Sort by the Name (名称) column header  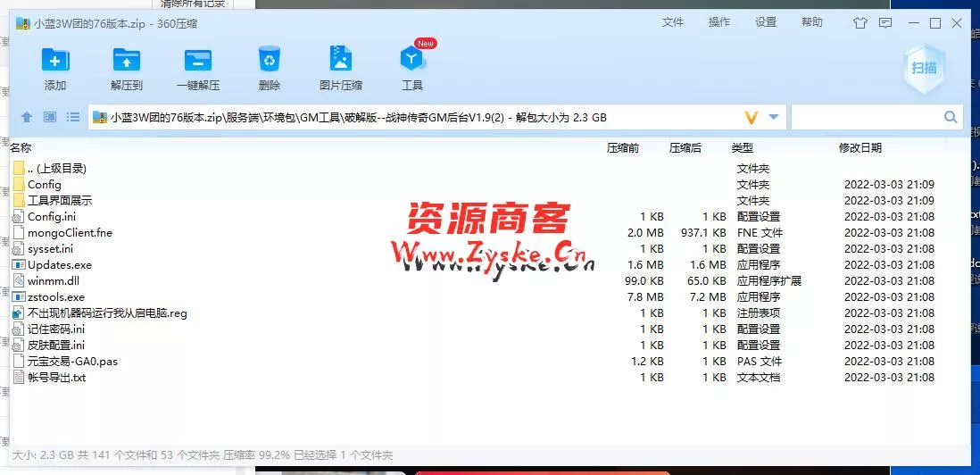[x=21, y=147]
